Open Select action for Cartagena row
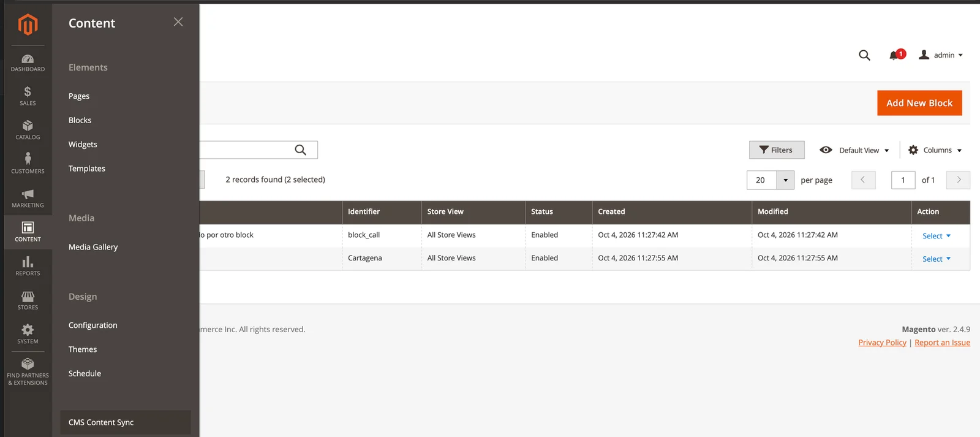The width and height of the screenshot is (980, 437). (x=937, y=259)
